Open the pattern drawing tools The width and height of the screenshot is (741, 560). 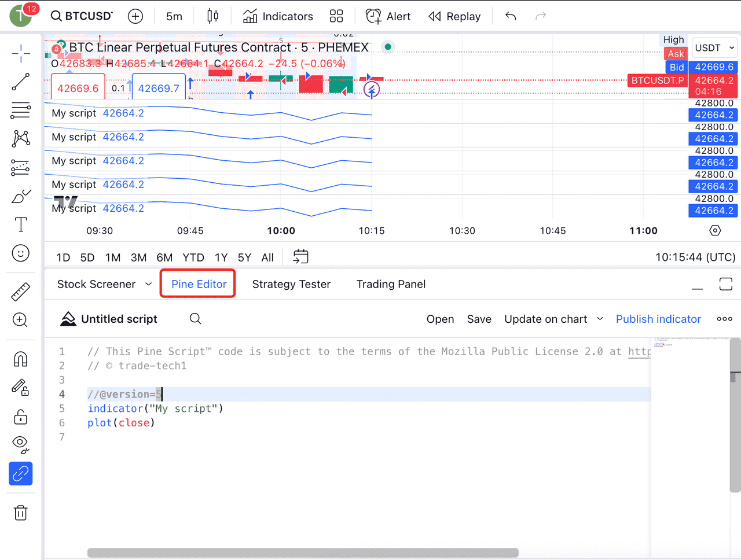[x=21, y=138]
